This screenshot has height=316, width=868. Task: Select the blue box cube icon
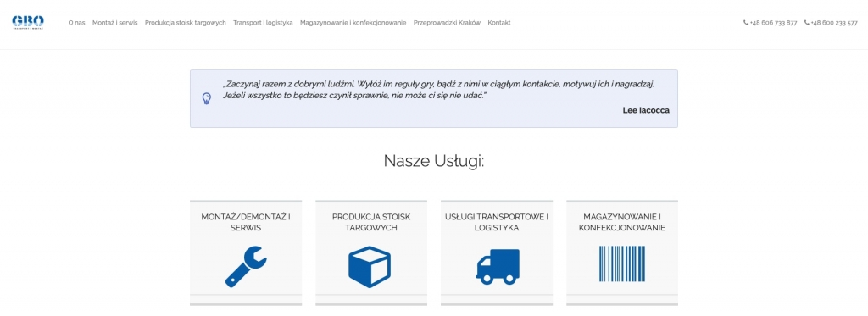coord(370,266)
